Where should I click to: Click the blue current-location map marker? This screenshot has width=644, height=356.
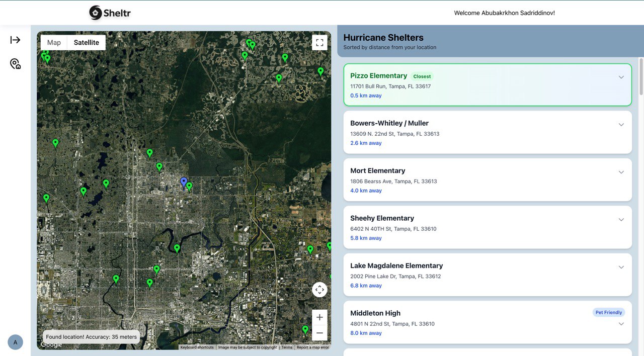pyautogui.click(x=184, y=182)
